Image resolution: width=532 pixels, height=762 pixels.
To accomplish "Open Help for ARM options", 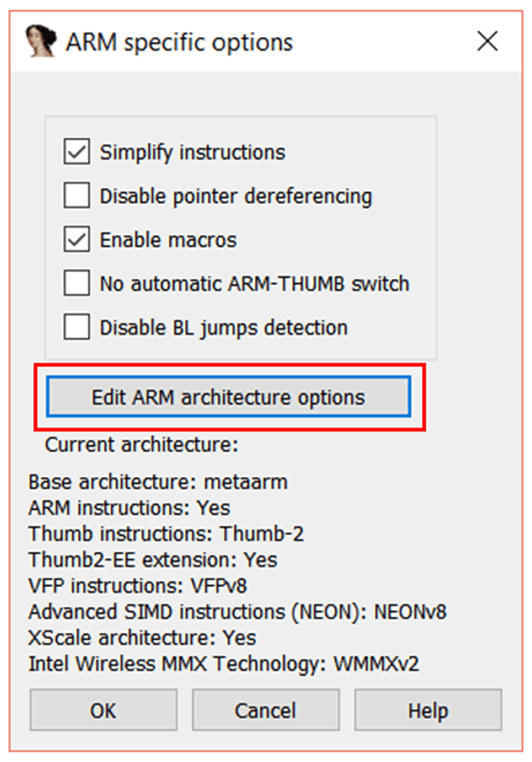I will coord(428,710).
